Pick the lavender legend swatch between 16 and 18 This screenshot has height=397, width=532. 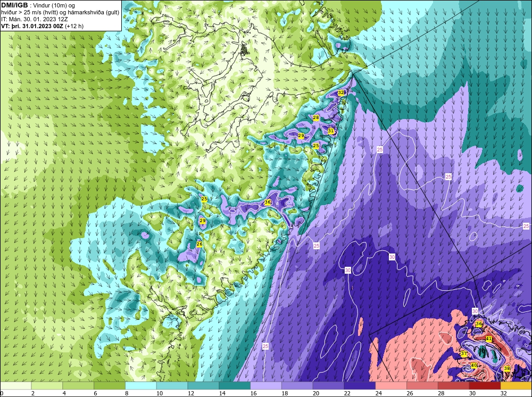click(266, 386)
